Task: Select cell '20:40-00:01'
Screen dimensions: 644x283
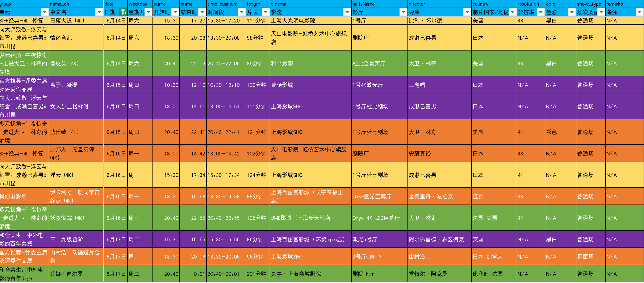Action: click(x=226, y=274)
